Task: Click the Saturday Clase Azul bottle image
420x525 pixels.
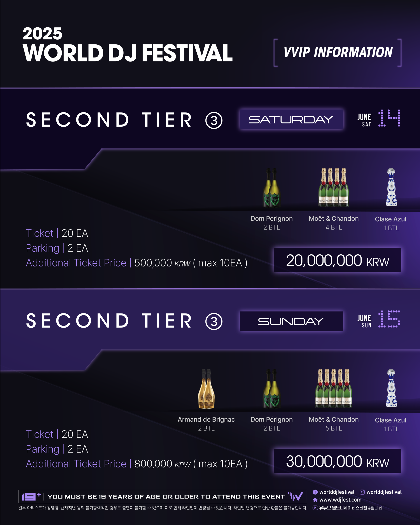Action: [x=391, y=187]
